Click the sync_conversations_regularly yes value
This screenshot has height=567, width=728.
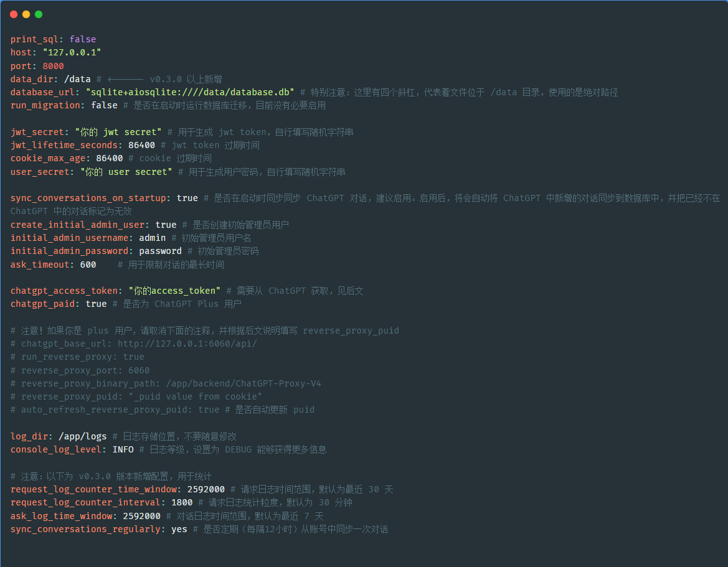pyautogui.click(x=179, y=529)
